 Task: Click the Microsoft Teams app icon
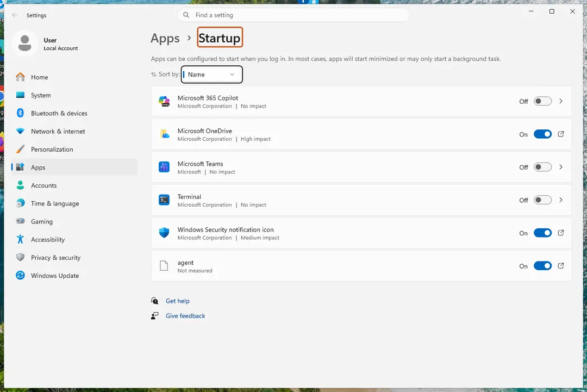point(164,167)
